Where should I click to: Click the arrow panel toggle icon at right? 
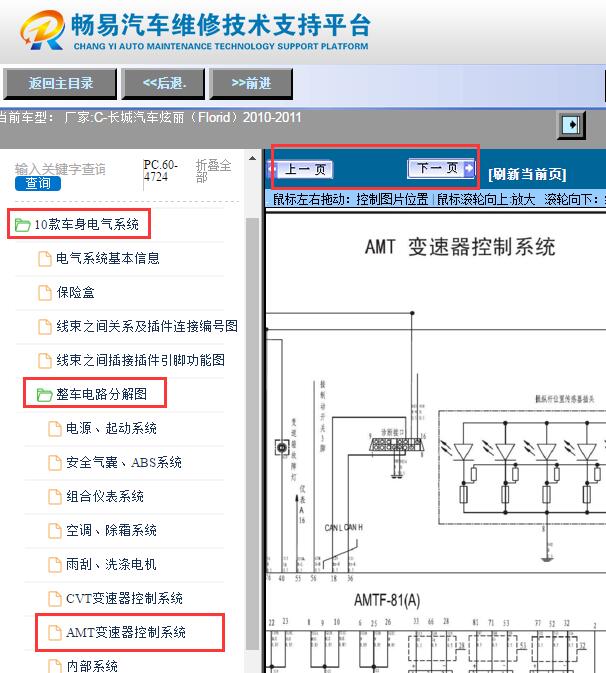click(571, 125)
